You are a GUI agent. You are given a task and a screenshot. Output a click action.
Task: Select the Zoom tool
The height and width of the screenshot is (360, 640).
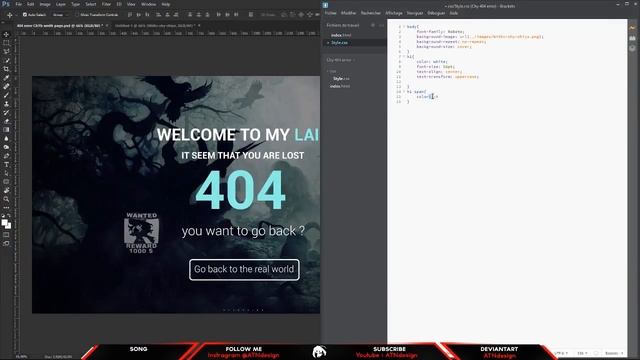click(x=6, y=199)
